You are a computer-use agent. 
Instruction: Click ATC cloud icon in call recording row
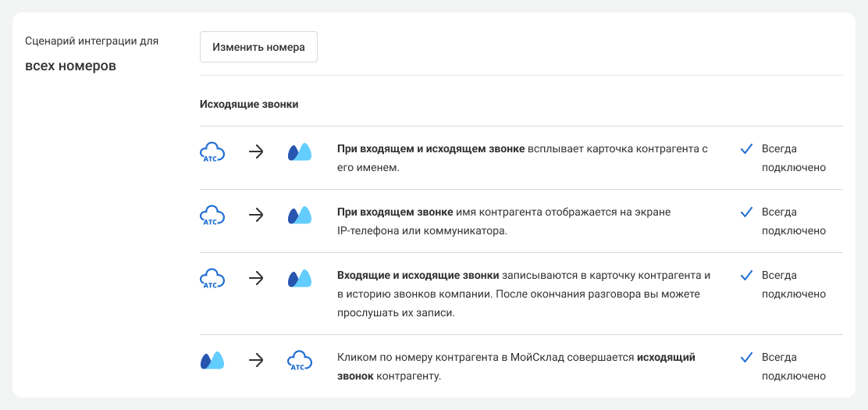(x=212, y=279)
